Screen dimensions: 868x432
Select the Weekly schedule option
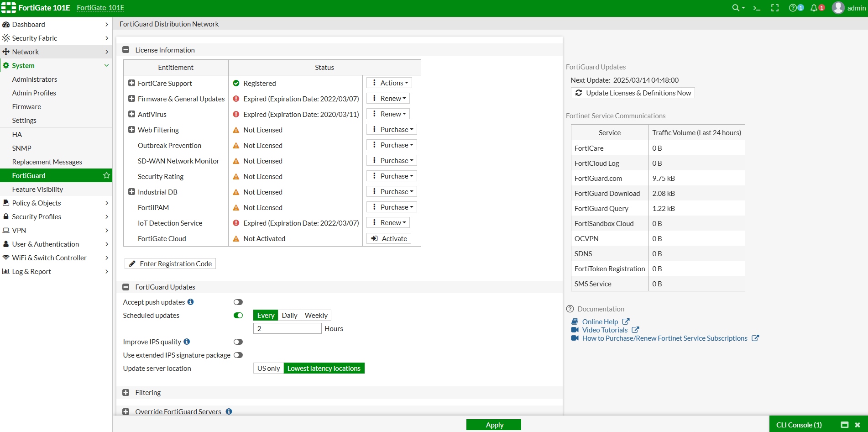point(316,315)
